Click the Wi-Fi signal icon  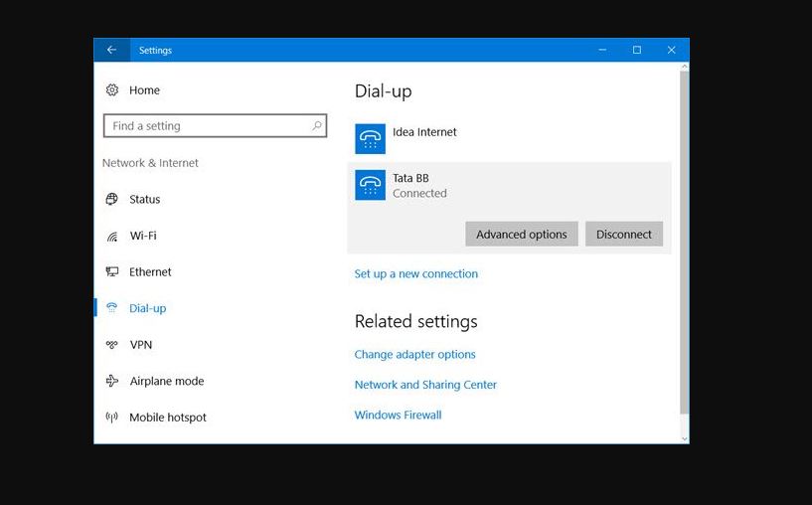pyautogui.click(x=112, y=237)
